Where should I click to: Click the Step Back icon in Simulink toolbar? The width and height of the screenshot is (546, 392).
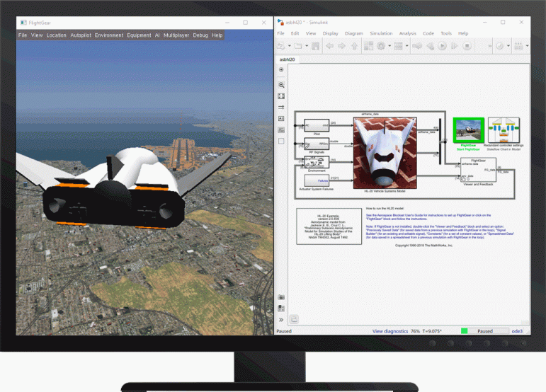coord(431,46)
